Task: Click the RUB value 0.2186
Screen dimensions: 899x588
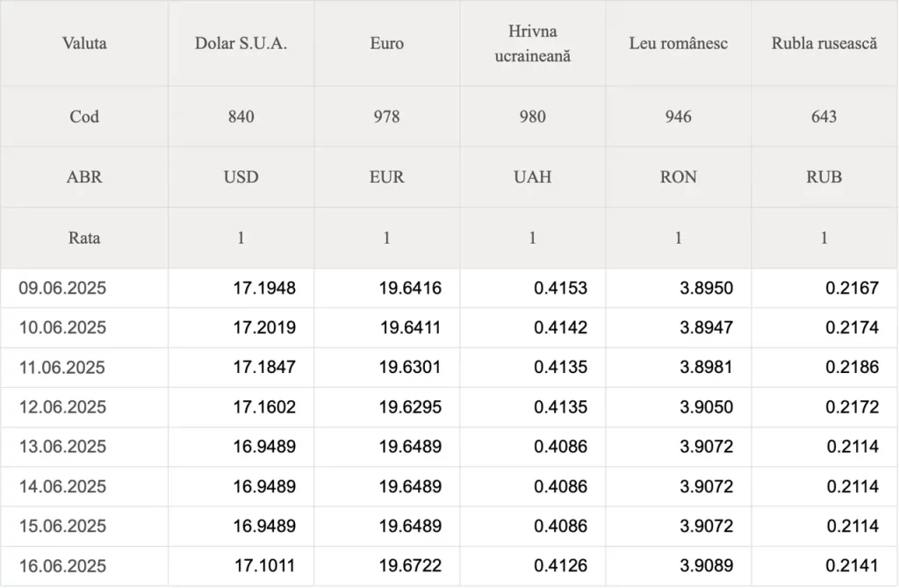Action: 852,367
